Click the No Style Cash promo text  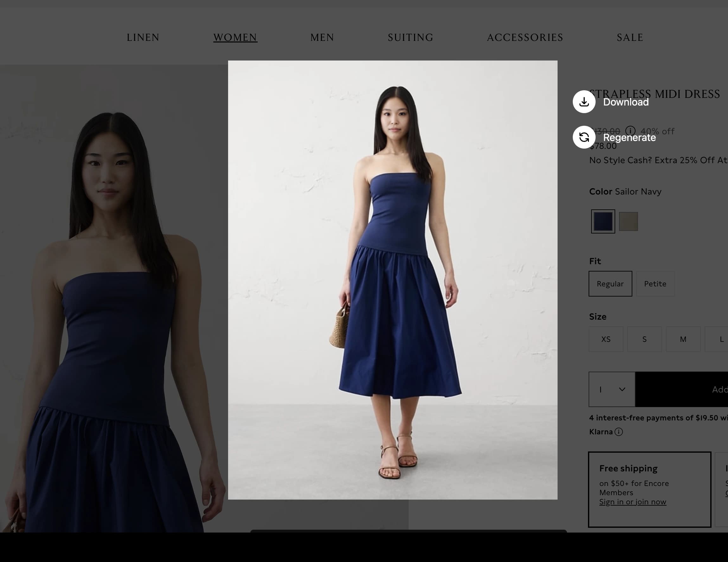(659, 160)
